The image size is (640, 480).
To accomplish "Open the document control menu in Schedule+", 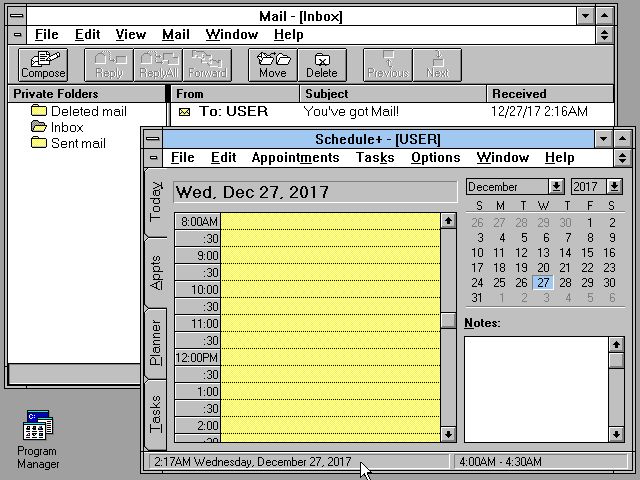I will pyautogui.click(x=153, y=158).
